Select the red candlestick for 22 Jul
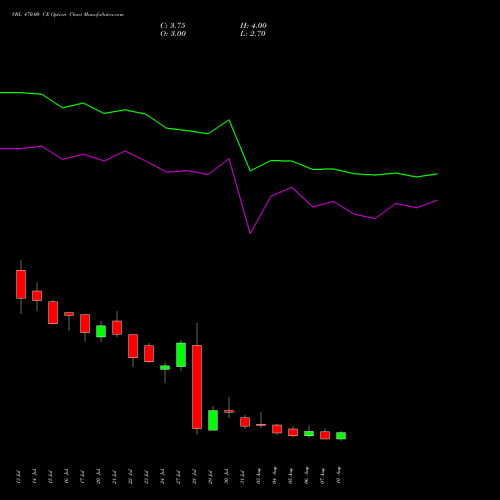Viewport: 500px width, 500px height. click(x=133, y=346)
